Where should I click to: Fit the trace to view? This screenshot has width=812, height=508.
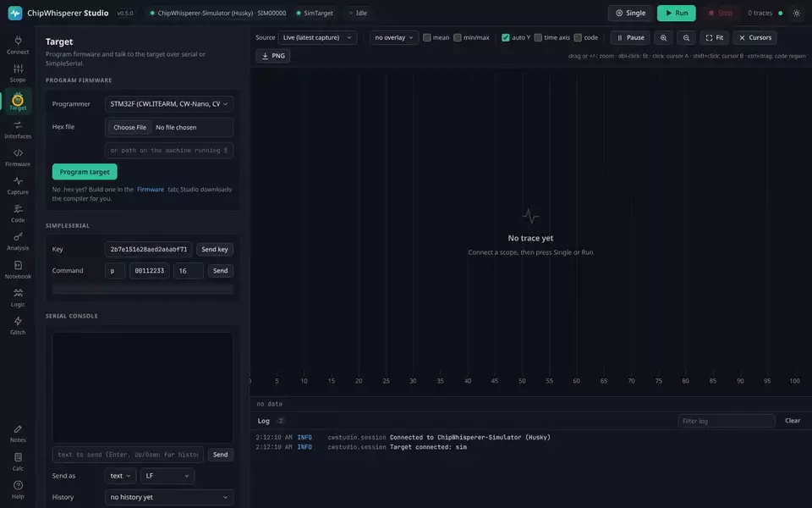tap(714, 37)
